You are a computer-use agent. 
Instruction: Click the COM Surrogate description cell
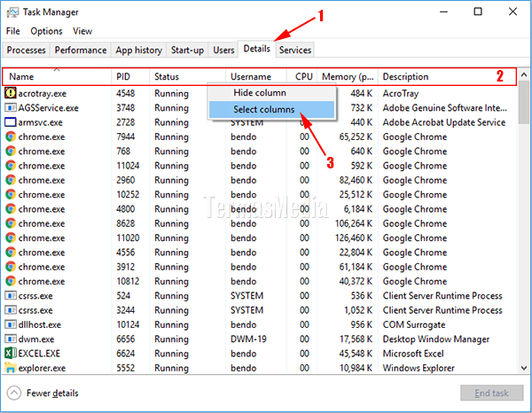coord(414,325)
